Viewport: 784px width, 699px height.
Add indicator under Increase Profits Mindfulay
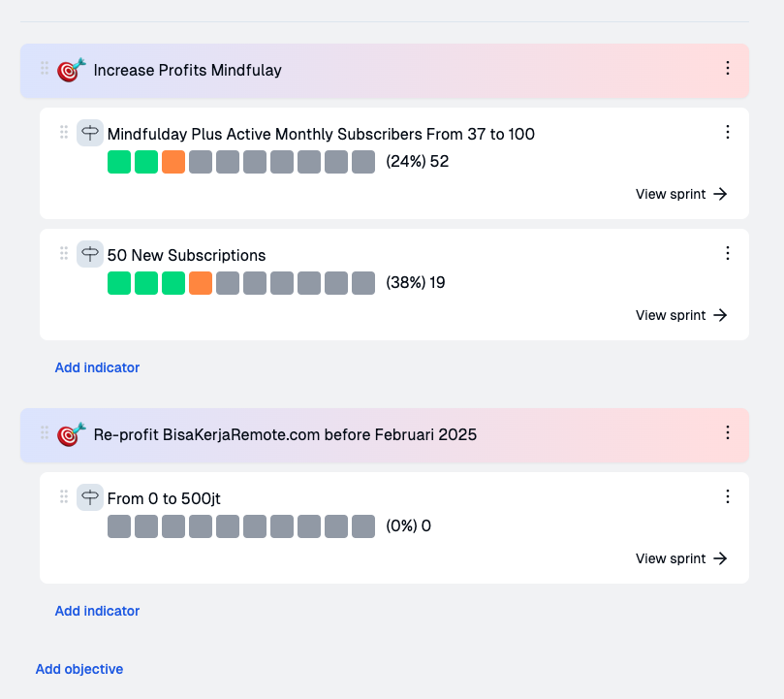(97, 367)
